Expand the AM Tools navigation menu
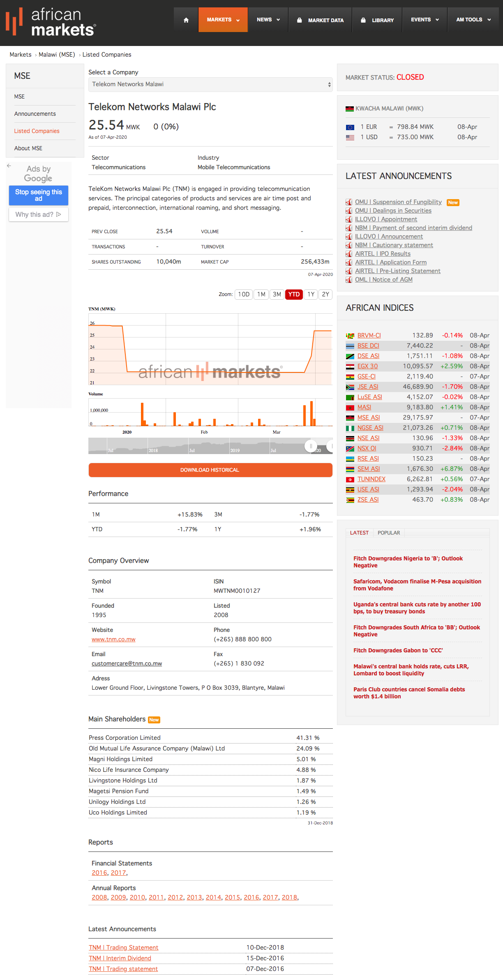503x980 pixels. (473, 20)
